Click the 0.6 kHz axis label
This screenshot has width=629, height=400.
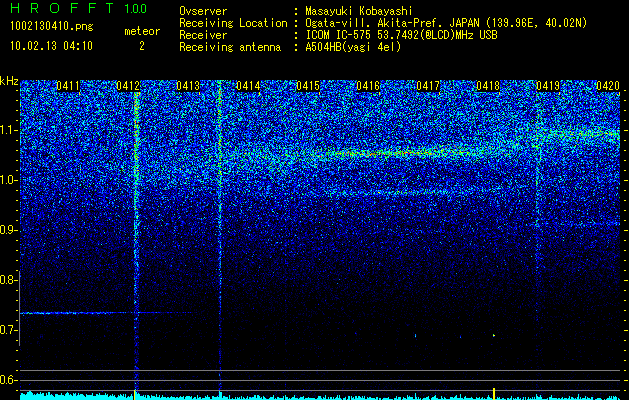click(x=8, y=380)
